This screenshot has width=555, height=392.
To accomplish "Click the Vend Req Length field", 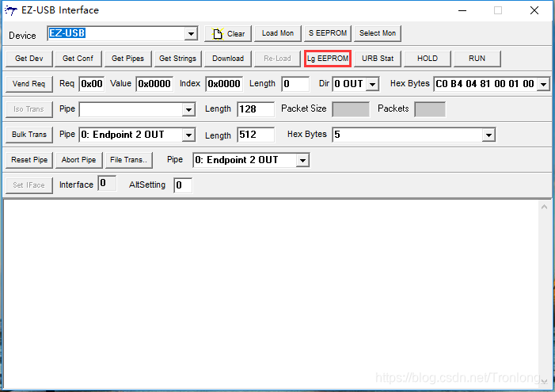I will coord(295,84).
